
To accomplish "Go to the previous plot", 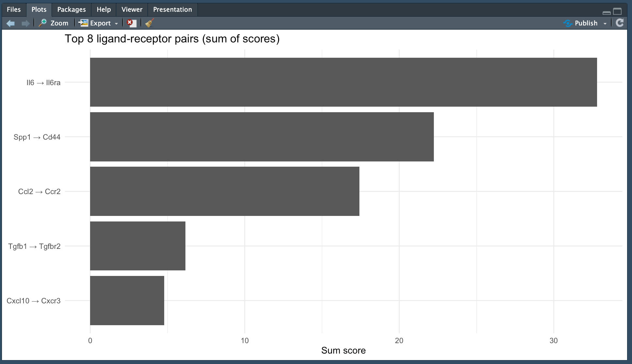I will 10,23.
